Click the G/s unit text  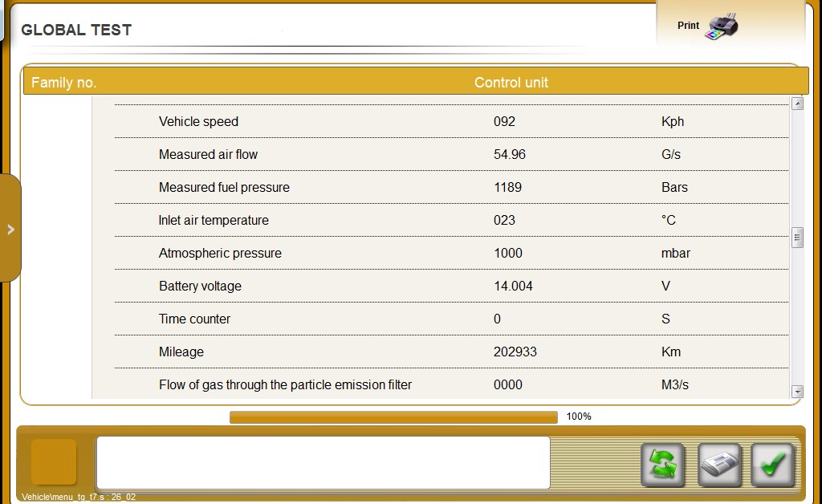(671, 155)
